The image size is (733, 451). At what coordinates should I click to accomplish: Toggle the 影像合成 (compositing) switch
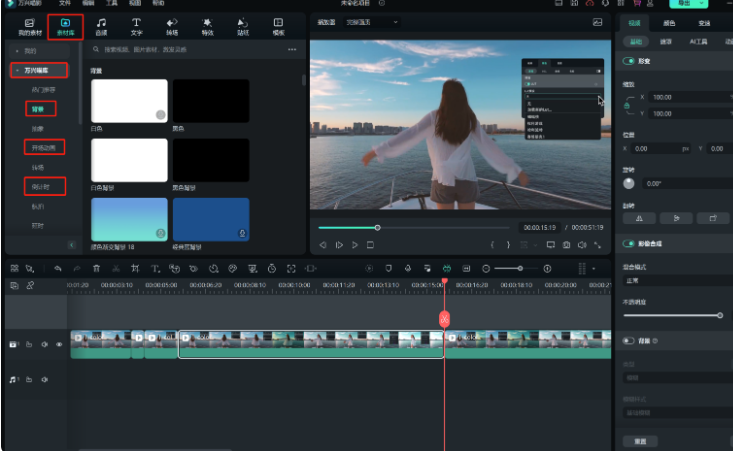click(630, 243)
